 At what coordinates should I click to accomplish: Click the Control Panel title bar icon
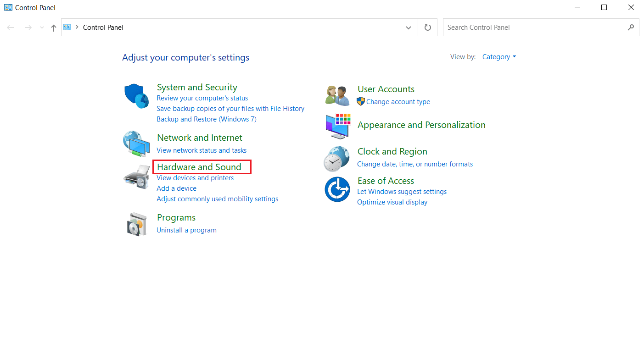(x=8, y=7)
